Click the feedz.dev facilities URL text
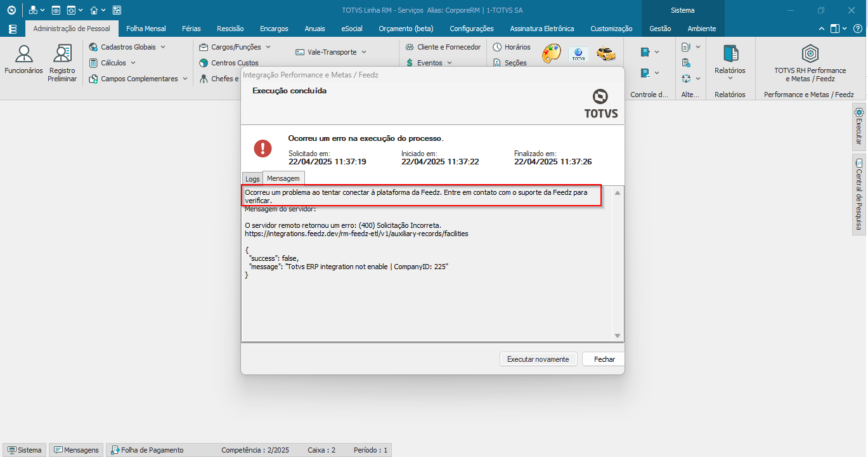This screenshot has height=457, width=868. (356, 234)
